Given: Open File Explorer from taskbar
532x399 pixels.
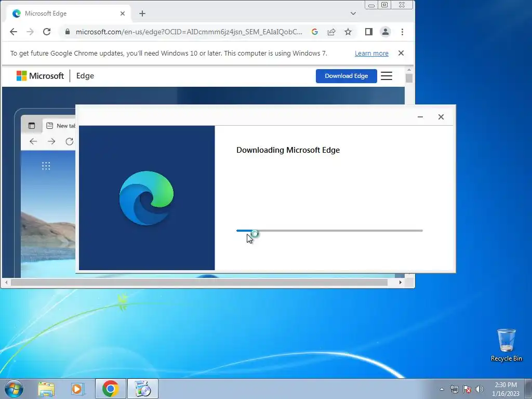Looking at the screenshot, I should click(x=46, y=389).
